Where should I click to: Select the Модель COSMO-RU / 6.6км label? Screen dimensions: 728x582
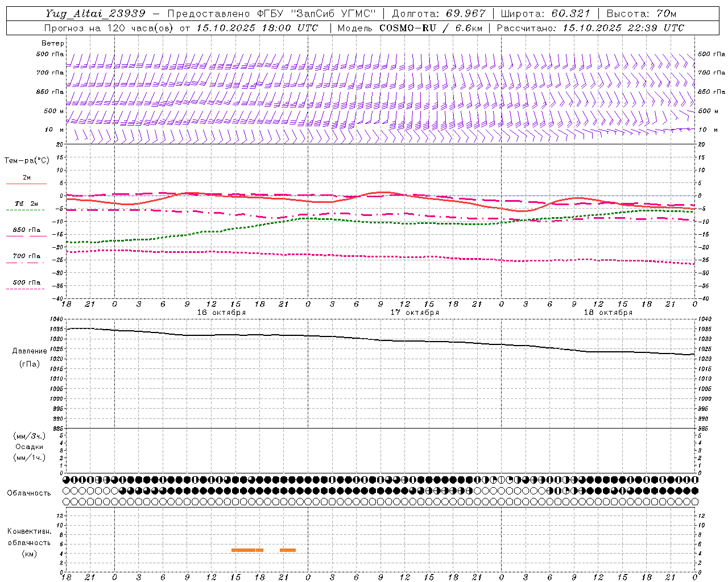point(410,28)
